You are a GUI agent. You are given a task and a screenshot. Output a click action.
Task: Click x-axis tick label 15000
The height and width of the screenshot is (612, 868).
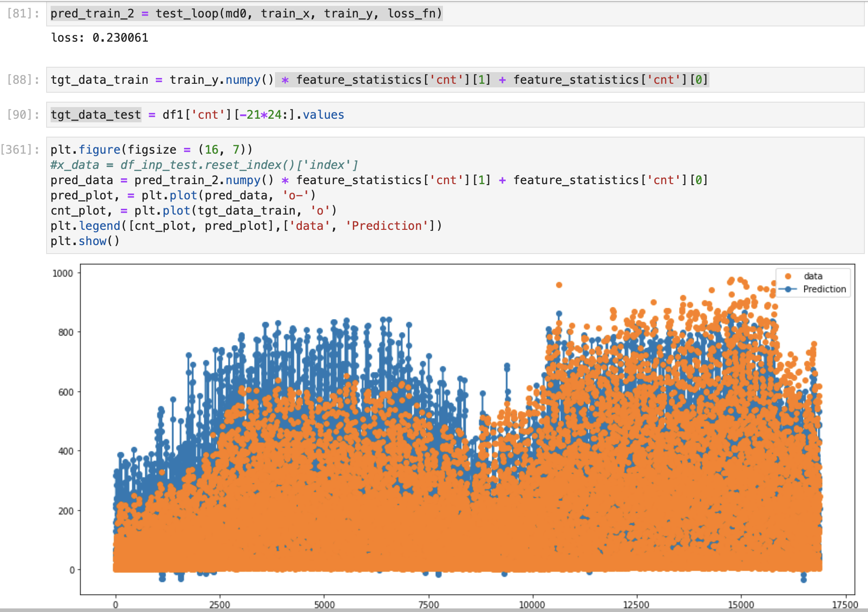[741, 605]
